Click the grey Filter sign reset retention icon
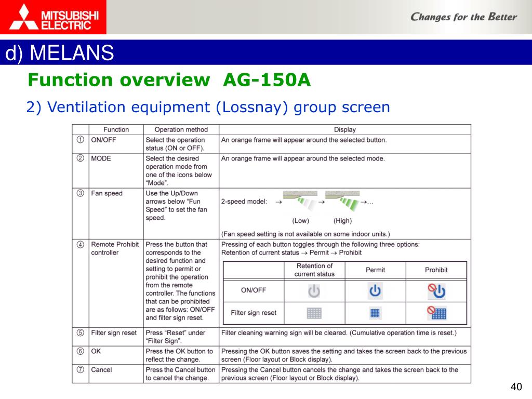The height and width of the screenshot is (399, 532). 314,313
